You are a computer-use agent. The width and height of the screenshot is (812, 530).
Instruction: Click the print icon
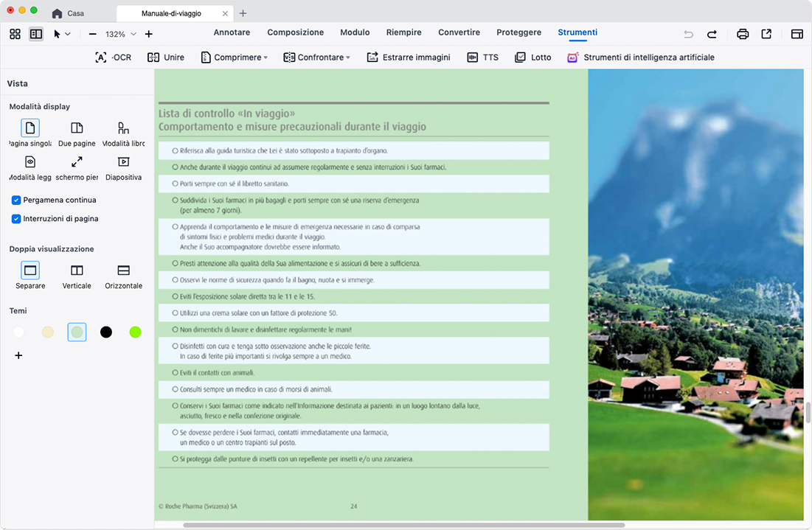743,34
